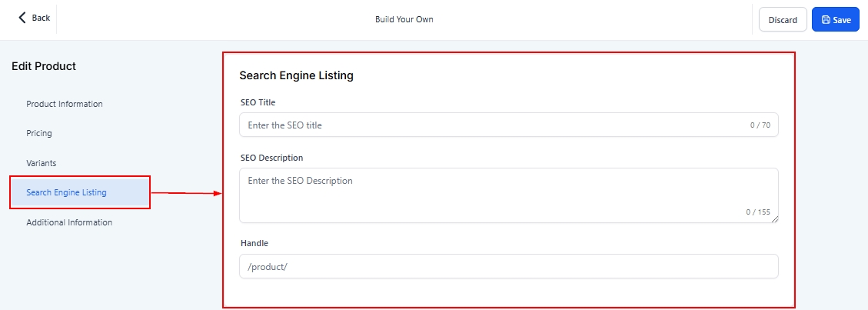Open the Product Information section
This screenshot has height=310, width=868.
[65, 104]
